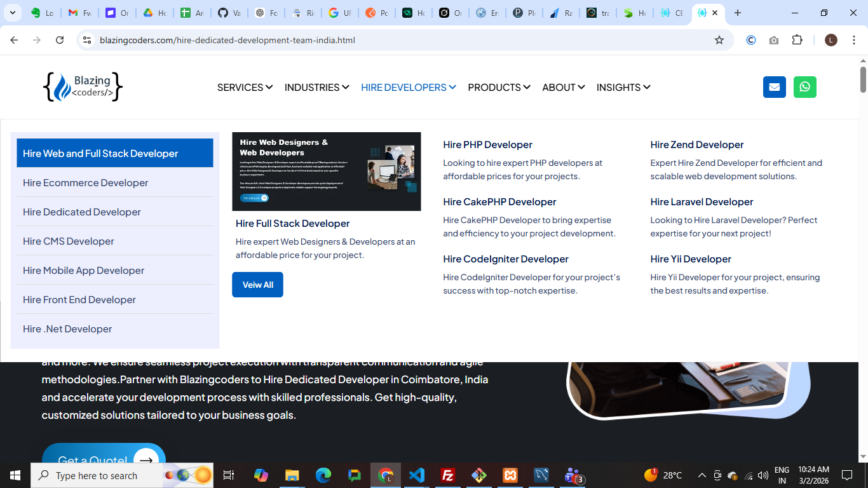Screen dimensions: 868x488
Task: Switch to the Gmail tab
Action: (x=79, y=13)
